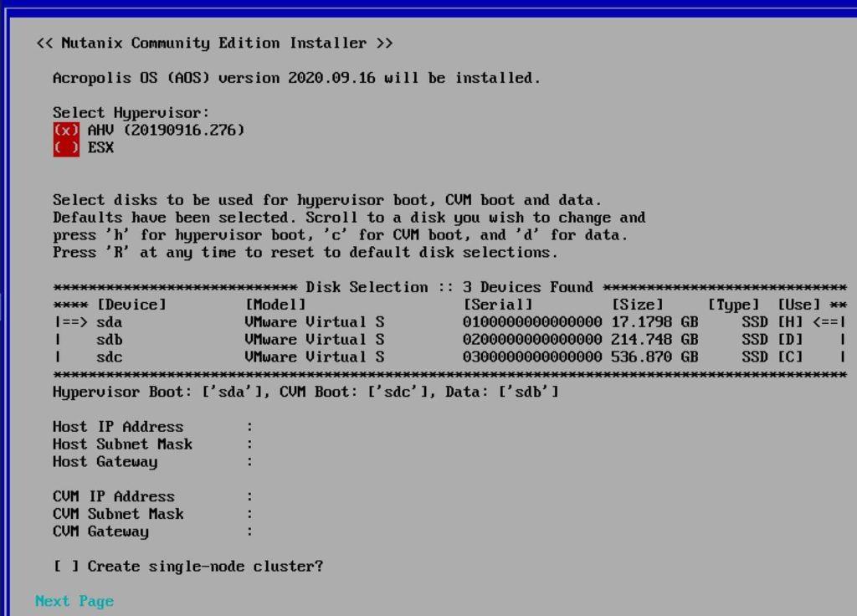The image size is (857, 616).
Task: Click the [Serial] column header
Action: 498,305
